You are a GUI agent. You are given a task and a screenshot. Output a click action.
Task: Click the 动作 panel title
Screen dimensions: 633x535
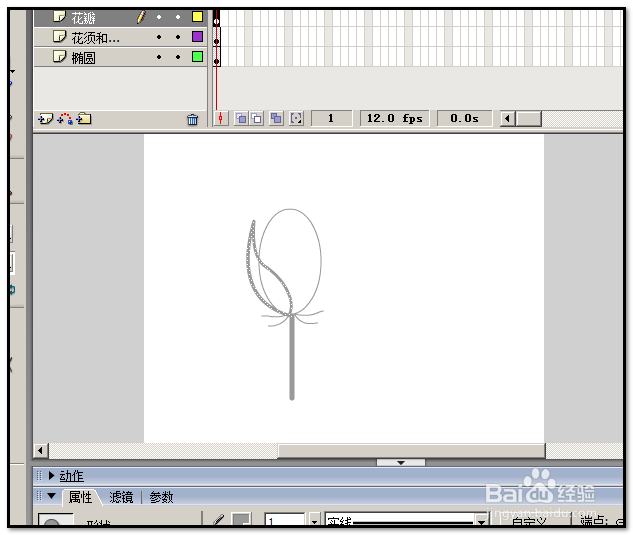tap(71, 476)
